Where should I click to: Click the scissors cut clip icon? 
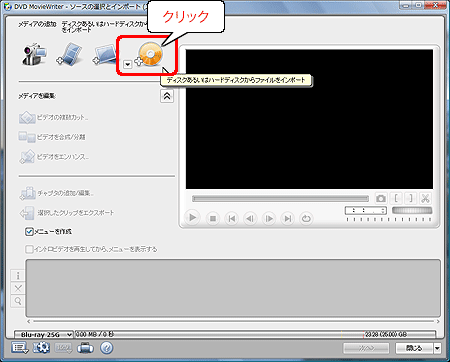[x=425, y=198]
